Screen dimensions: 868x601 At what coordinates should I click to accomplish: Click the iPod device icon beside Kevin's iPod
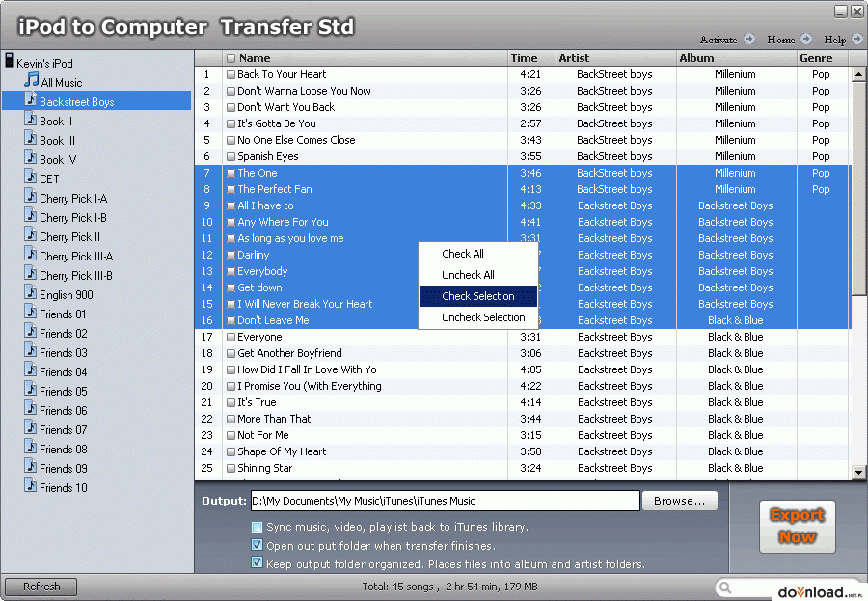pyautogui.click(x=9, y=60)
